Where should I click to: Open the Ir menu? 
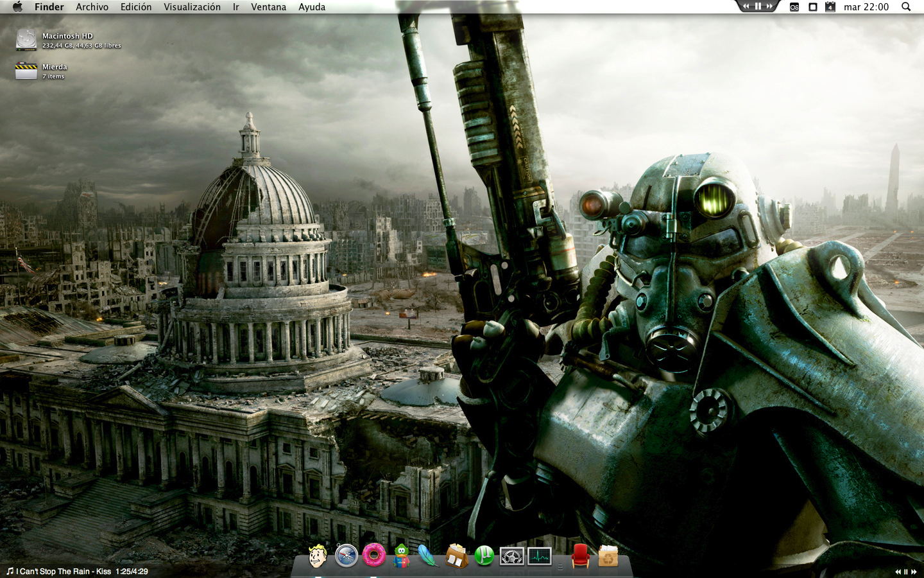(x=235, y=7)
